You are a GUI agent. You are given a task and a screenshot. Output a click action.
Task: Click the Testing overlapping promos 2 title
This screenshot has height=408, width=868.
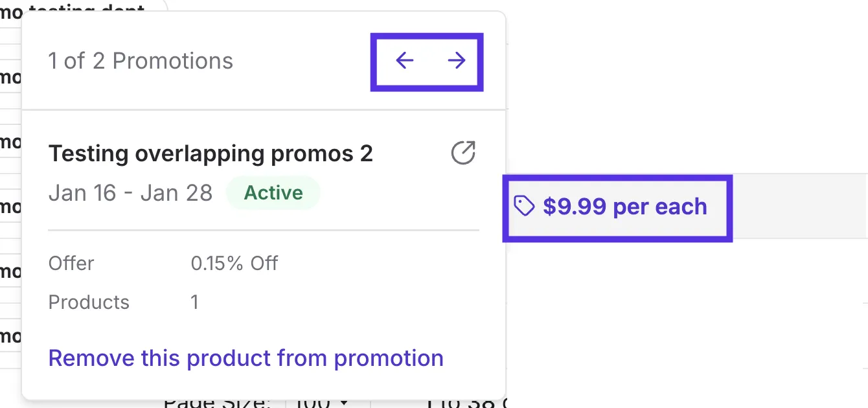click(x=211, y=153)
